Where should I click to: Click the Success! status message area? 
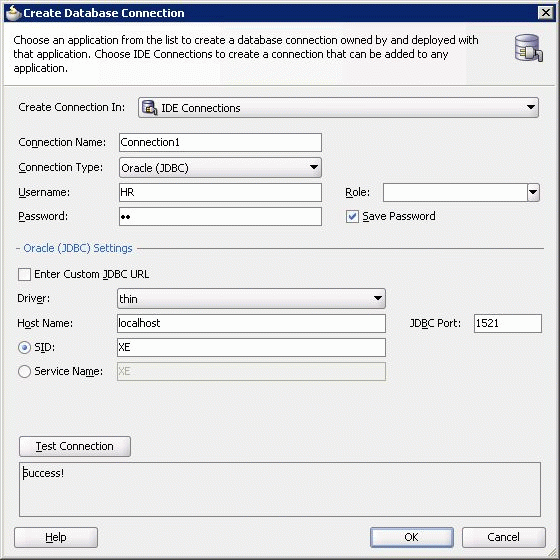coord(280,489)
